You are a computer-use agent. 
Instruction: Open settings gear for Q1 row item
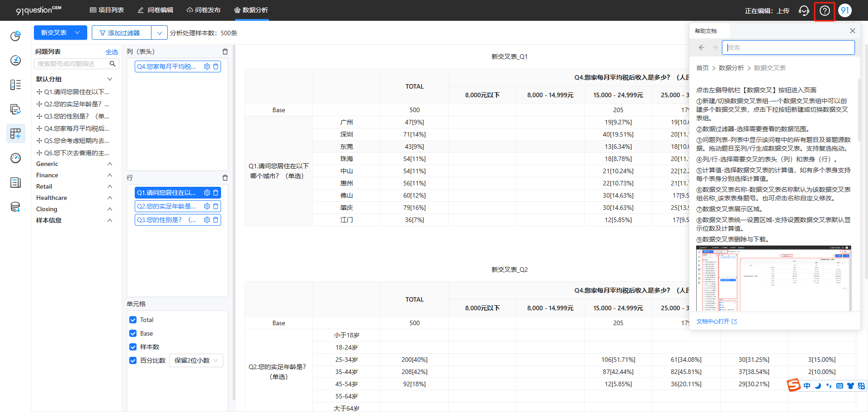click(x=207, y=193)
